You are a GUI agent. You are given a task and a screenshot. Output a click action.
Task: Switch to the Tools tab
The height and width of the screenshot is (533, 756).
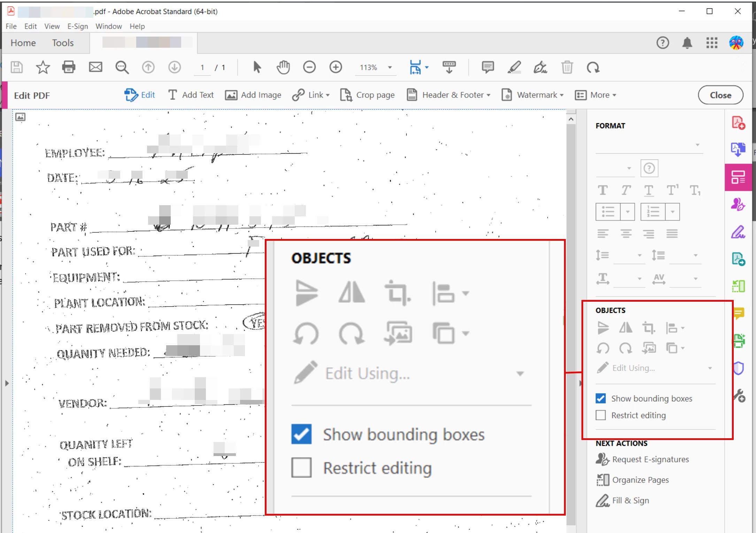coord(63,43)
